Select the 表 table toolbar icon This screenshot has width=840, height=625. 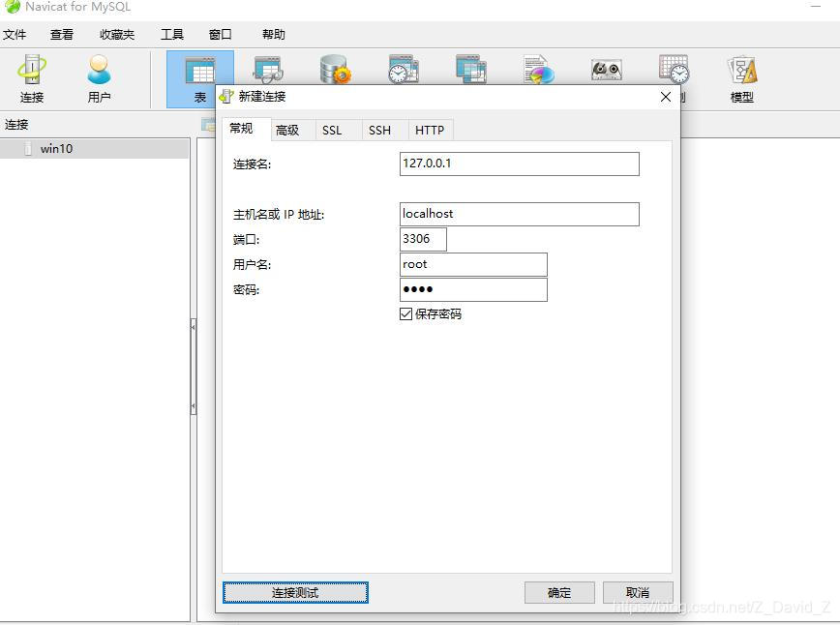coord(199,78)
